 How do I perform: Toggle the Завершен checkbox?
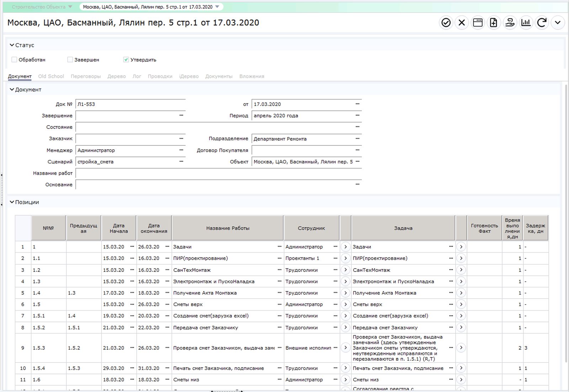70,60
